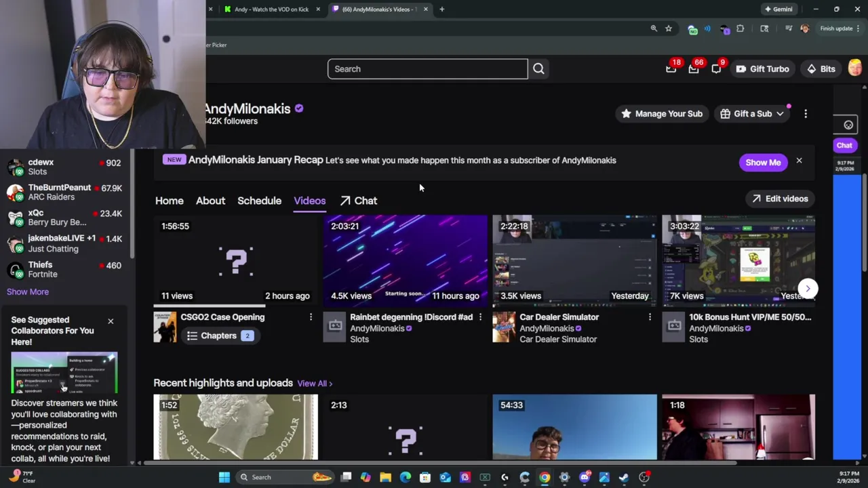Open File Explorer from the taskbar

pos(385,477)
